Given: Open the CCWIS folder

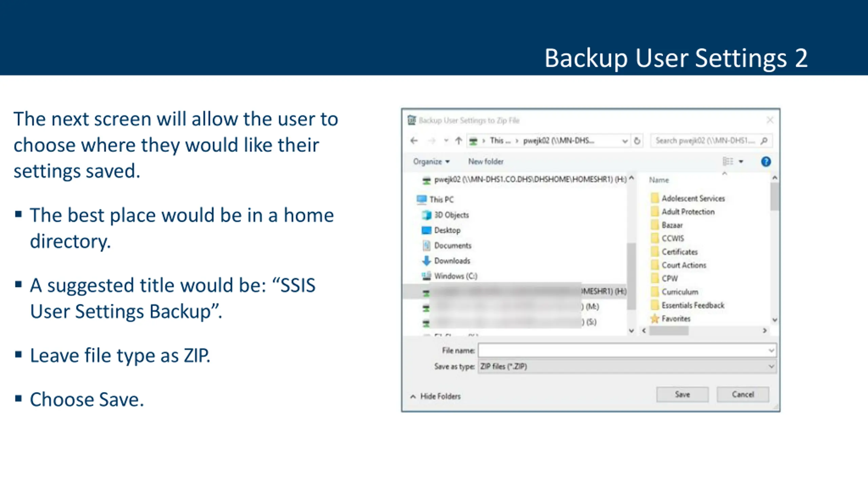Looking at the screenshot, I should 667,238.
